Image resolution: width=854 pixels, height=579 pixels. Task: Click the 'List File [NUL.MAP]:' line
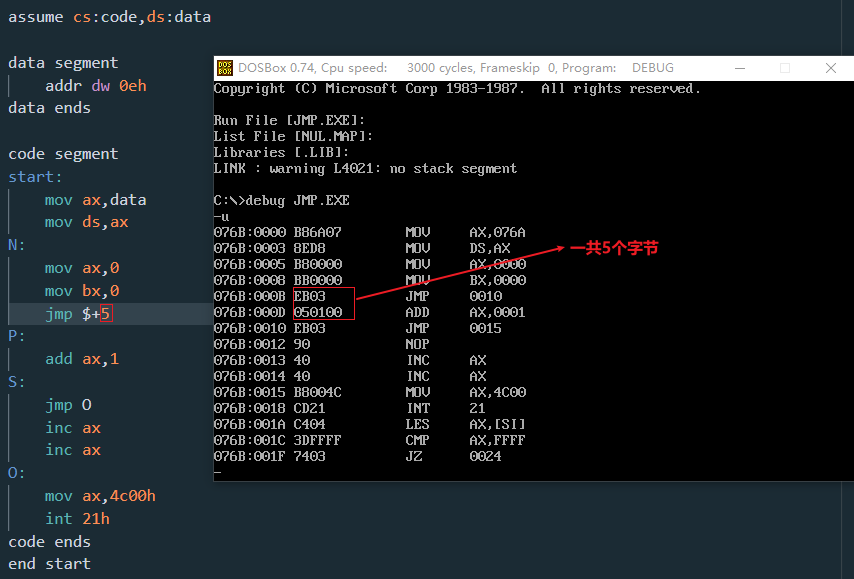[x=293, y=136]
